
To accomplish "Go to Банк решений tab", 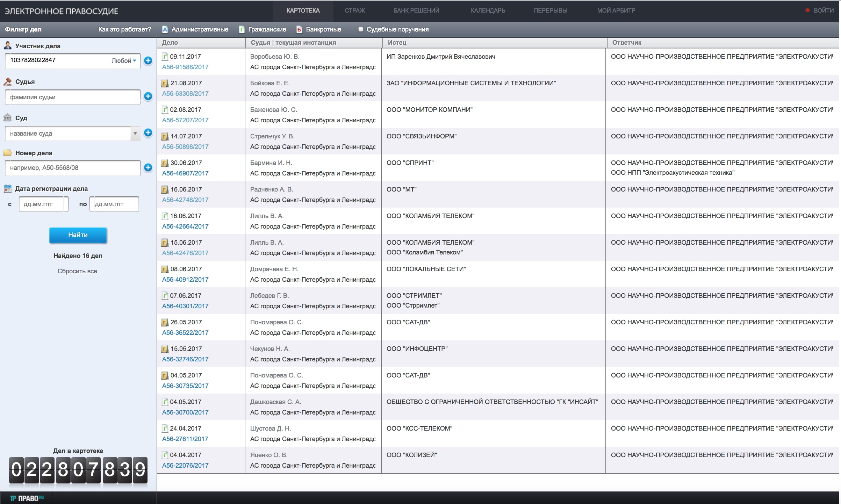I will pyautogui.click(x=416, y=10).
